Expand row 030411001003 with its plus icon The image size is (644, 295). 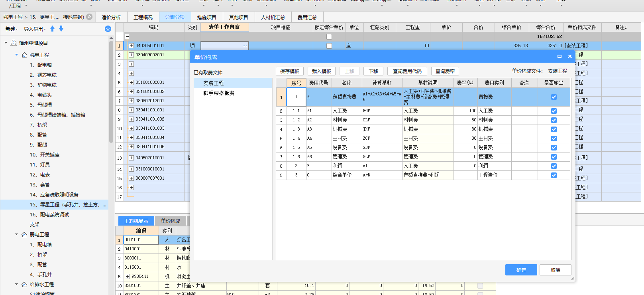coord(131,129)
